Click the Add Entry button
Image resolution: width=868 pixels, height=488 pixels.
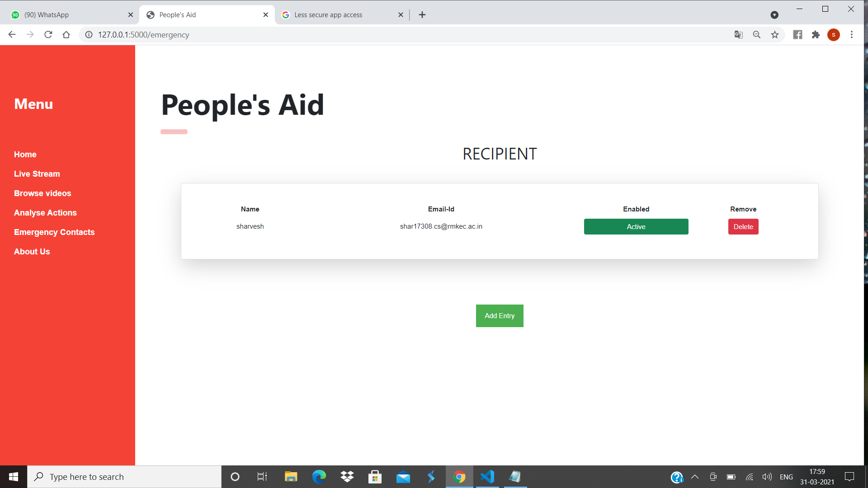click(x=500, y=316)
